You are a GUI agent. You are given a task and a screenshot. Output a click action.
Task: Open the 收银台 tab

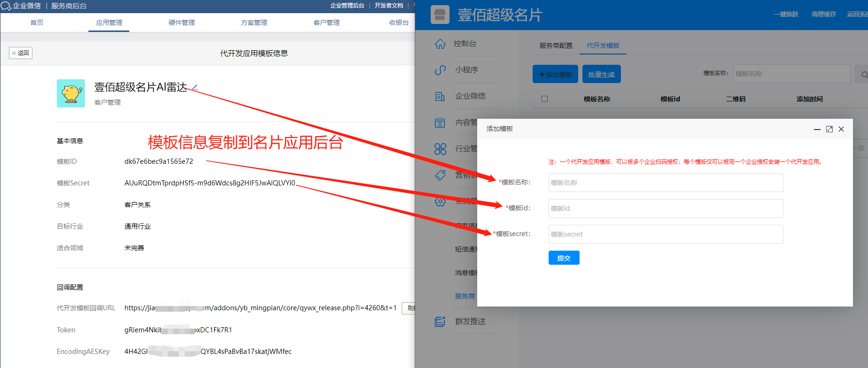(399, 23)
